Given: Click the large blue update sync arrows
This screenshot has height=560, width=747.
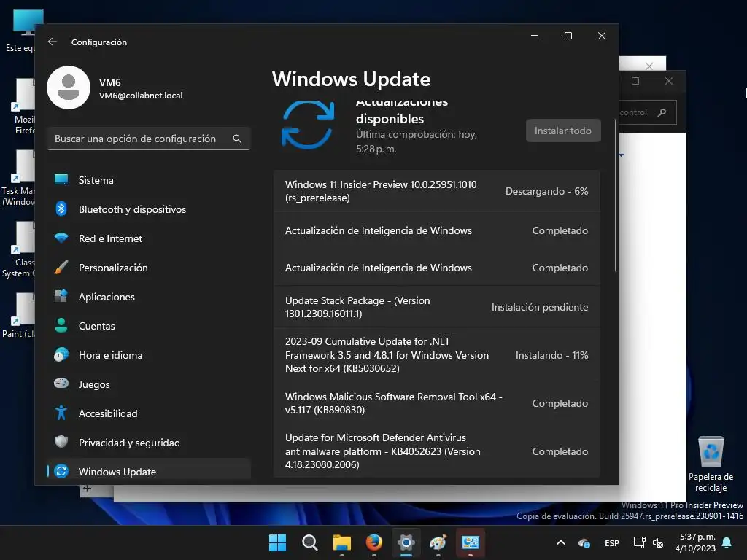Looking at the screenshot, I should tap(308, 125).
